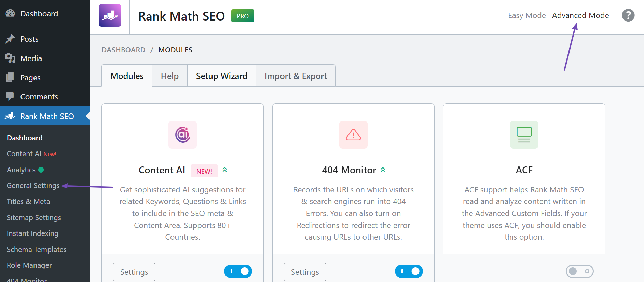The height and width of the screenshot is (282, 644).
Task: Disable the 404 Monitor module toggle
Action: (409, 271)
